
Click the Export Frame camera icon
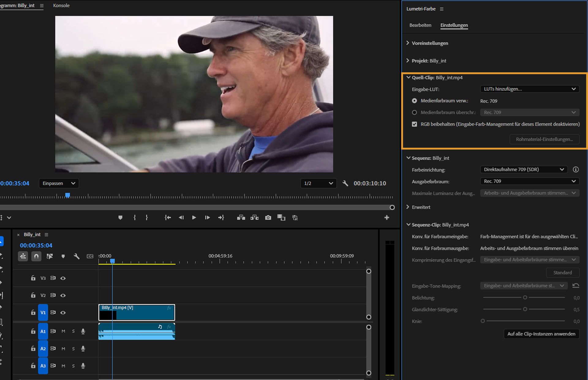pos(268,218)
